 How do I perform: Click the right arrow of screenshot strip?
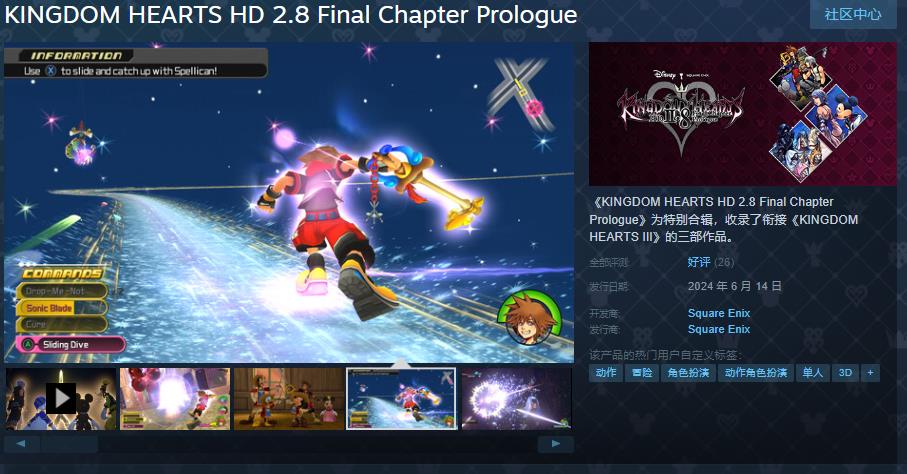click(x=556, y=444)
